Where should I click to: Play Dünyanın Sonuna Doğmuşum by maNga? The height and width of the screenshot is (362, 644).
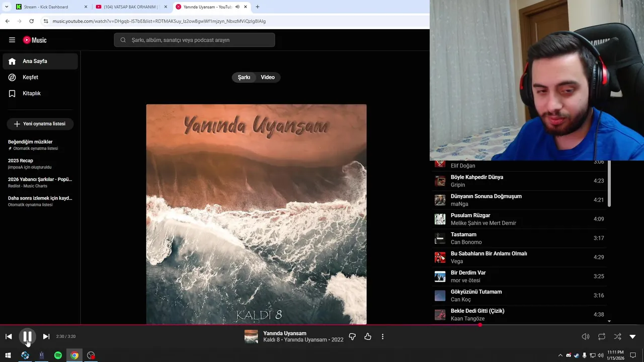[x=519, y=200]
